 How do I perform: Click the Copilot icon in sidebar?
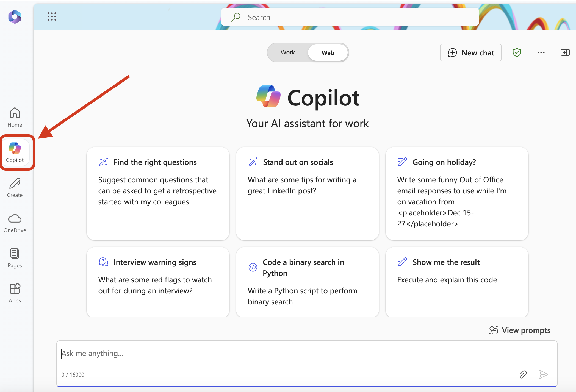pos(15,152)
